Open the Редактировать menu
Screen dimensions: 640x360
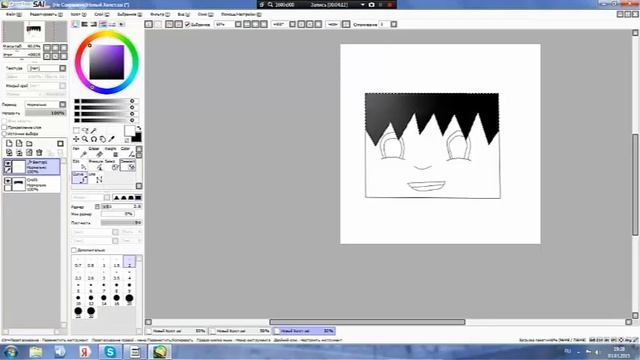click(x=46, y=14)
